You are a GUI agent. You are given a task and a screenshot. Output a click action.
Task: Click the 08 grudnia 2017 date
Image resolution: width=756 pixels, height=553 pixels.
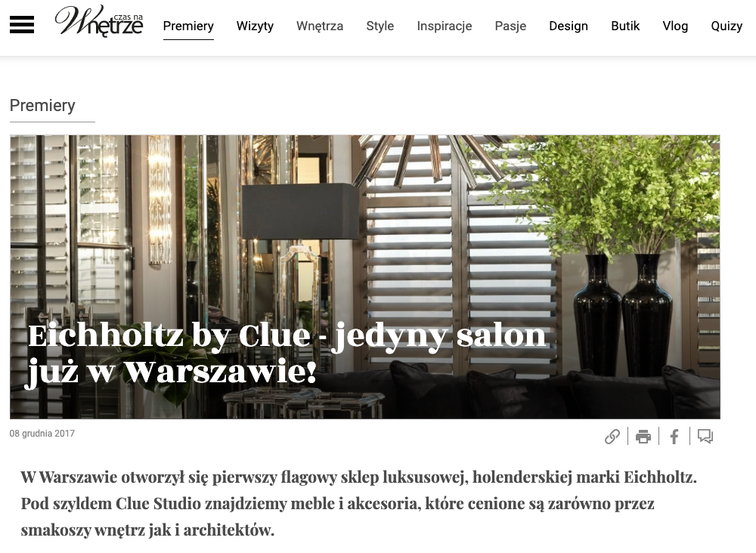click(42, 433)
